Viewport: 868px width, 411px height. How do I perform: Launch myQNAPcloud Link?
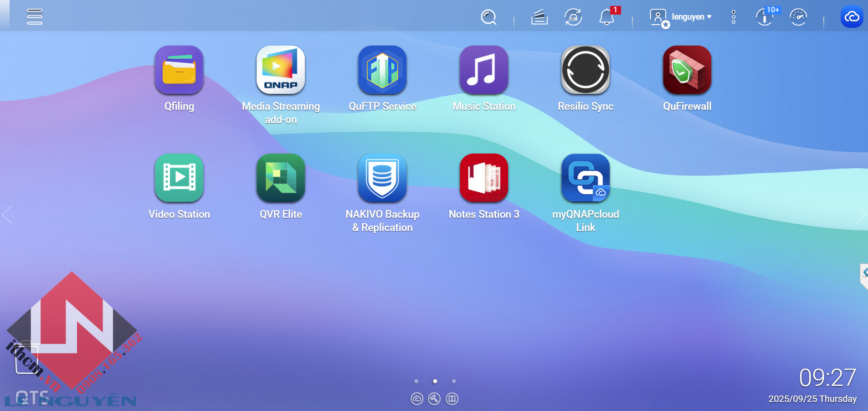pos(586,178)
